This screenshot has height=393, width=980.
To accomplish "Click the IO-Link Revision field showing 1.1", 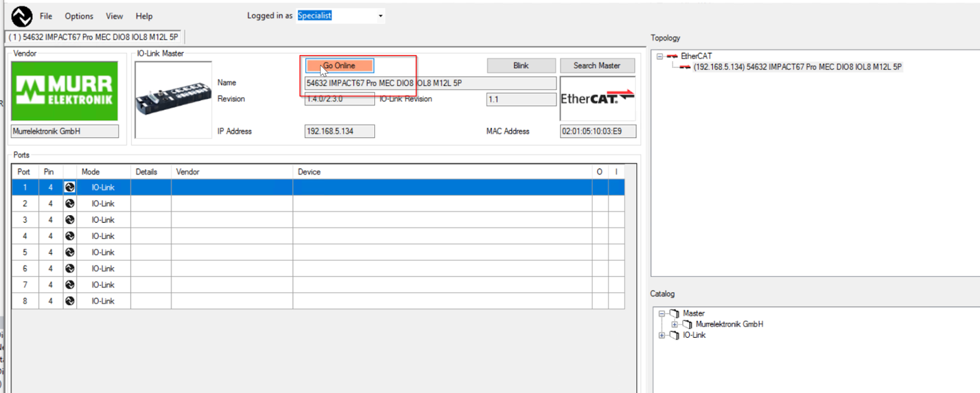I will click(x=521, y=99).
